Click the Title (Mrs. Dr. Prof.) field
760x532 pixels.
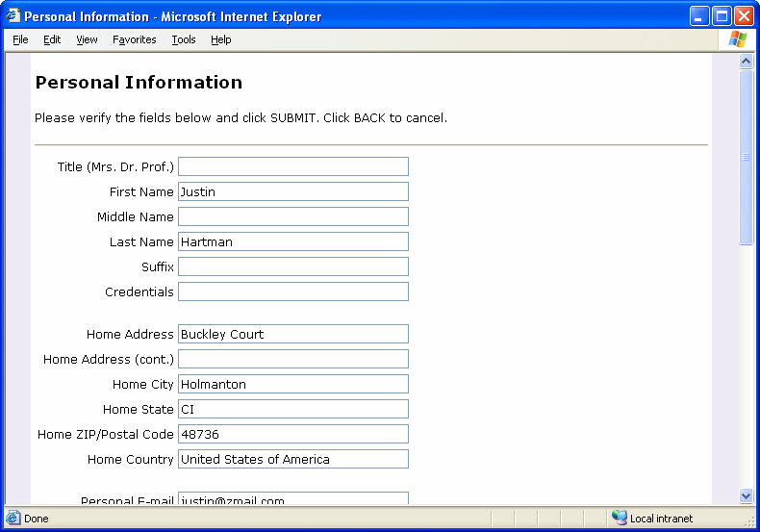tap(292, 166)
